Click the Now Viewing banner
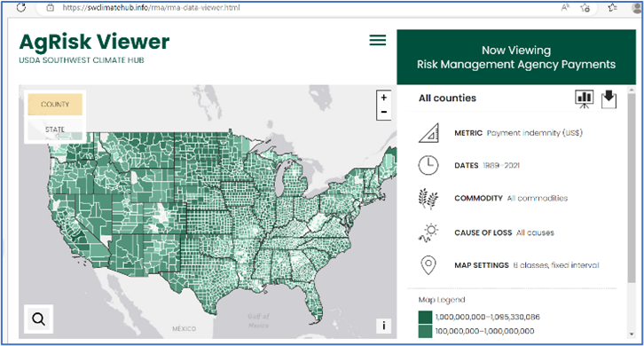The image size is (644, 346). point(516,57)
